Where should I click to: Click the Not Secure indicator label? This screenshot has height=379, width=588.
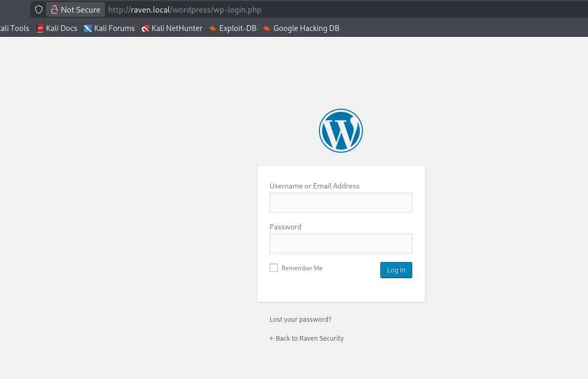pyautogui.click(x=80, y=9)
